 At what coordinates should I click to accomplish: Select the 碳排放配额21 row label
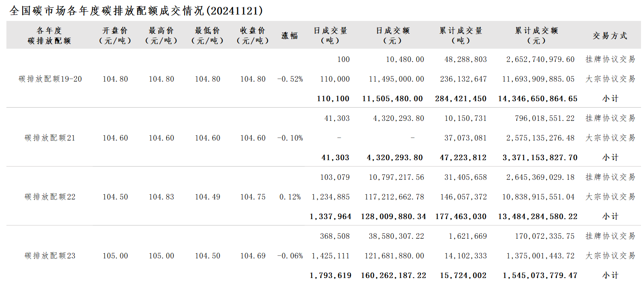50,138
